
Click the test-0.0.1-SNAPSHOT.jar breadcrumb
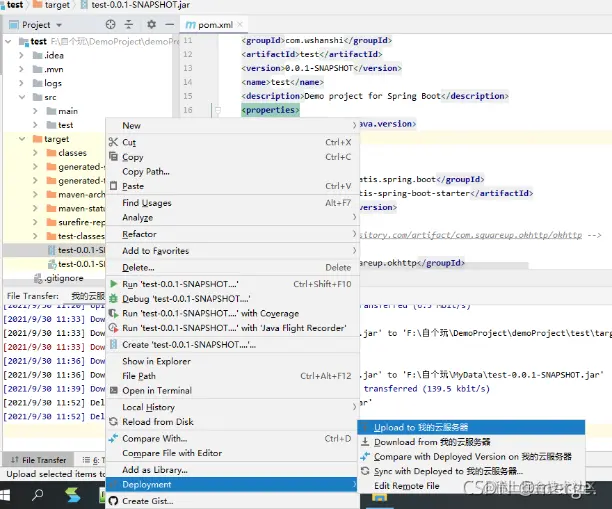pyautogui.click(x=136, y=5)
